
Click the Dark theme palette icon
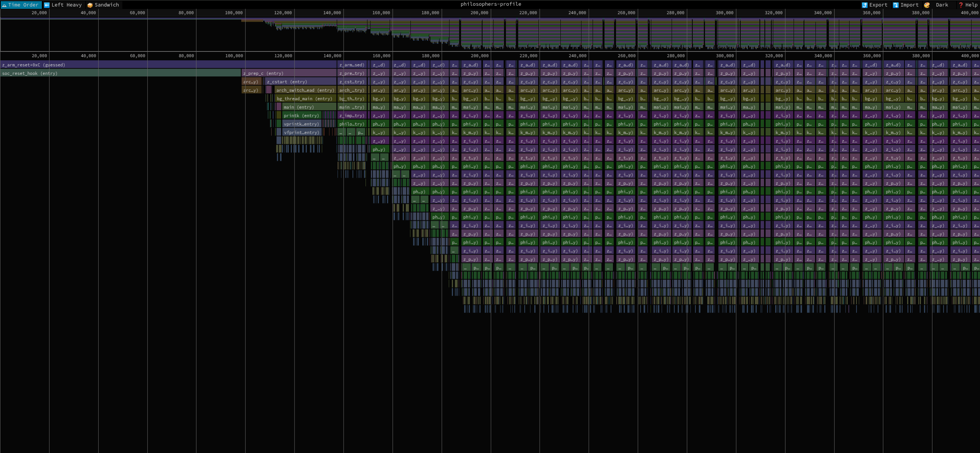pos(927,5)
